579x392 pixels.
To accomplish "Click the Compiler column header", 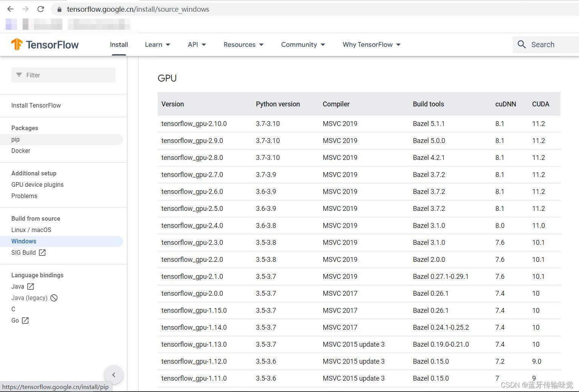I will click(x=336, y=104).
